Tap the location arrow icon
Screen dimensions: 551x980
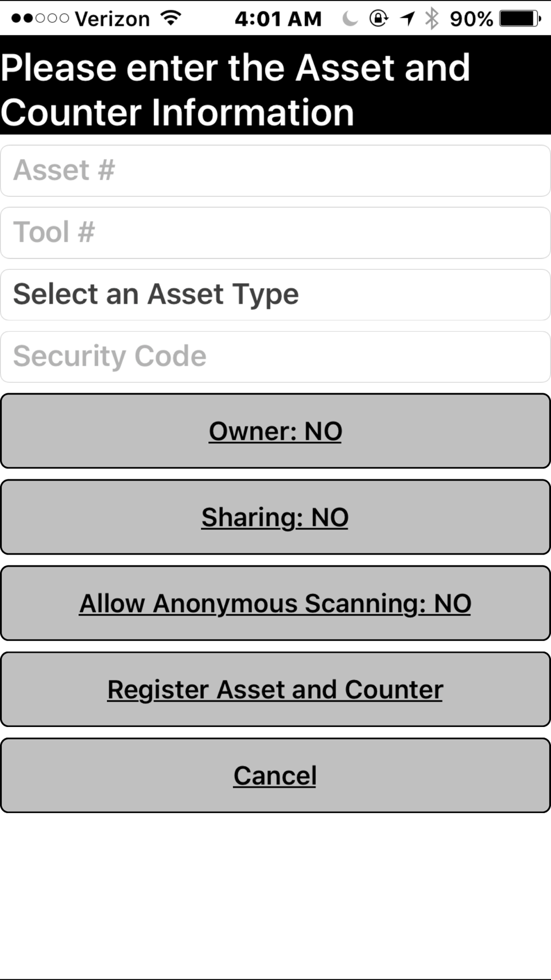tap(408, 19)
